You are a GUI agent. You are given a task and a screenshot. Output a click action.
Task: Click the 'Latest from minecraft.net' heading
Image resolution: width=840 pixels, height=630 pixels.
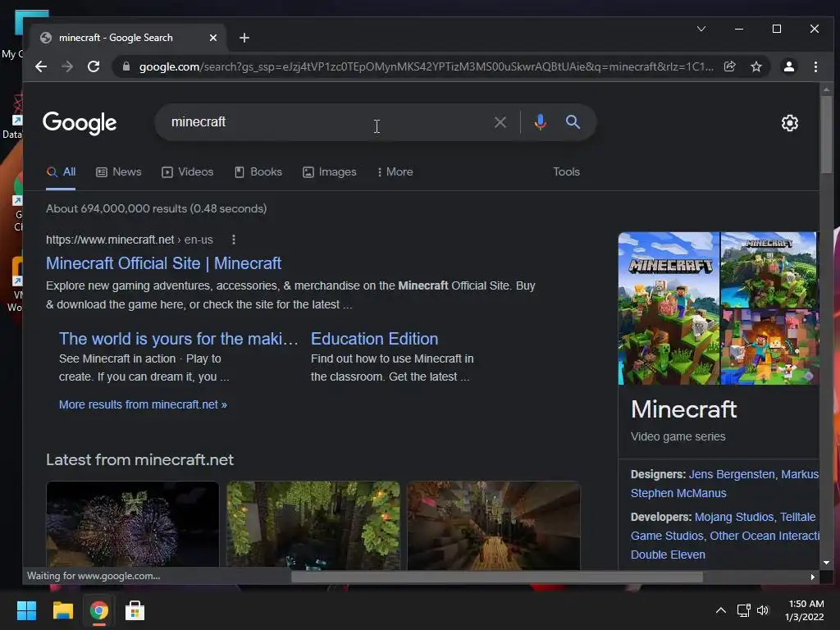coord(139,460)
